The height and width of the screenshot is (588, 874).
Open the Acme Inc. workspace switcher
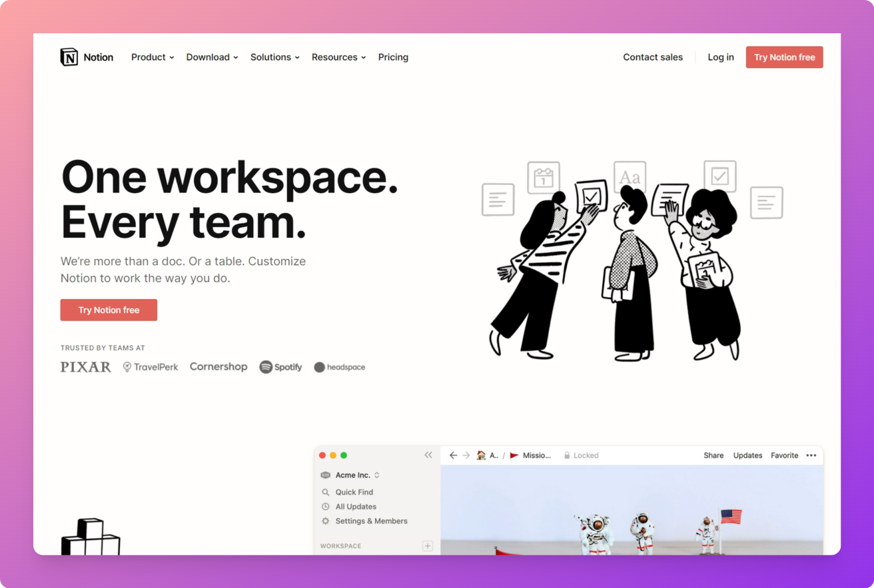click(x=350, y=475)
